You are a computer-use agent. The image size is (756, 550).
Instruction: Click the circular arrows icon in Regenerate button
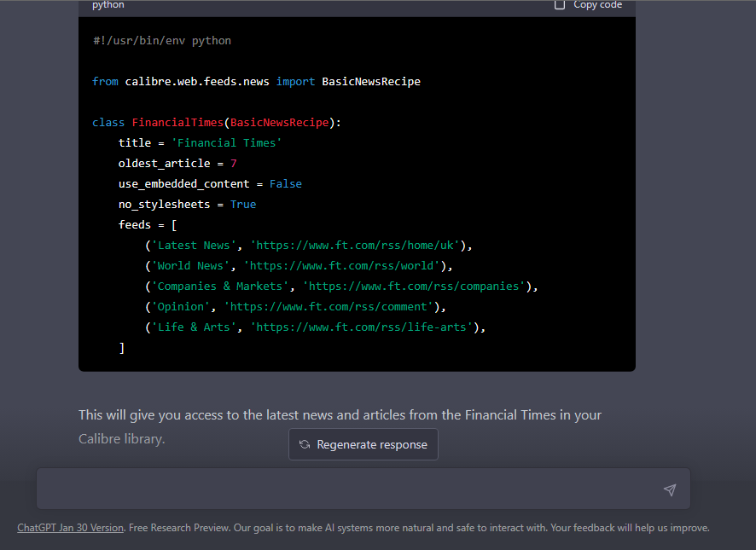pos(305,444)
